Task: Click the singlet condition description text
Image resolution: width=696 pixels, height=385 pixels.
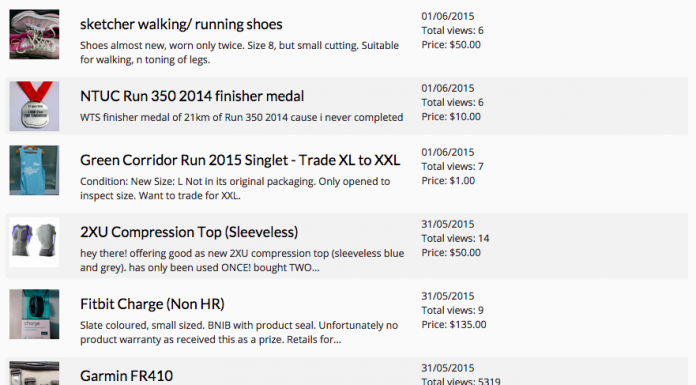Action: tap(235, 188)
